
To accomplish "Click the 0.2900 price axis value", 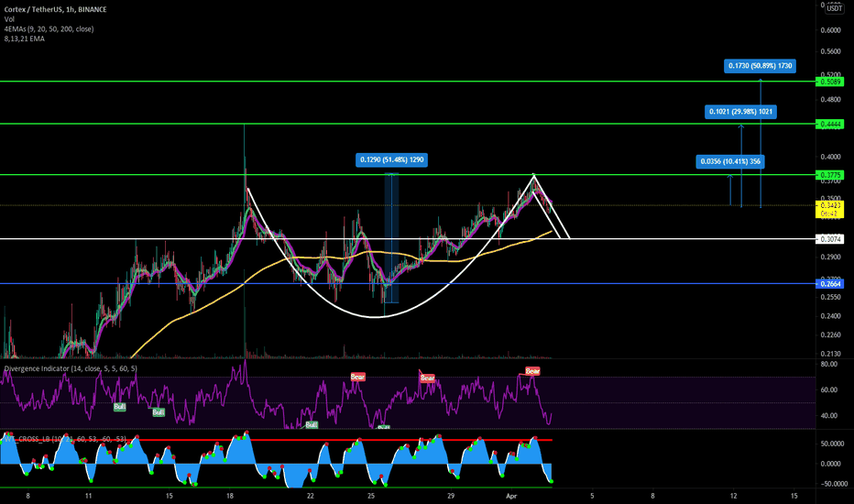I will pos(830,257).
